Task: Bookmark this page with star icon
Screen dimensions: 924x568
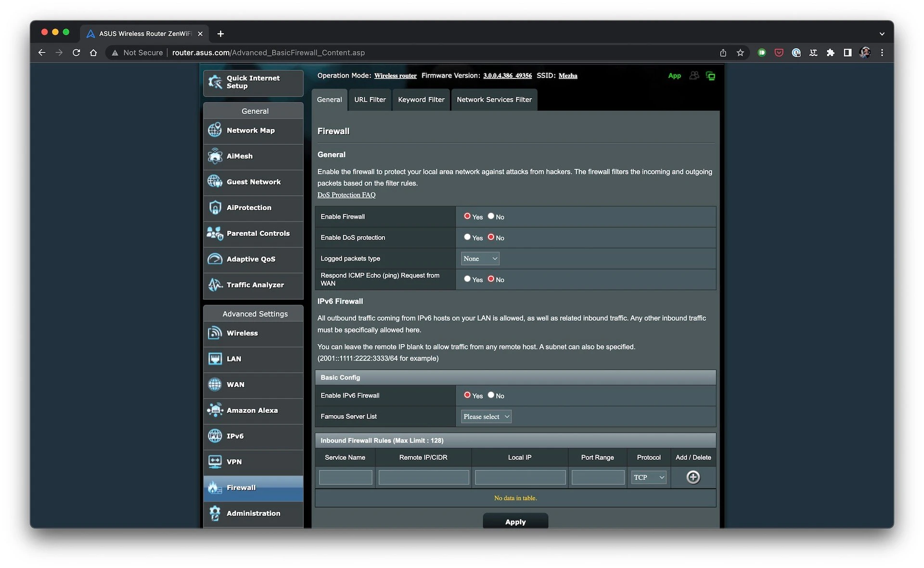Action: pyautogui.click(x=740, y=52)
